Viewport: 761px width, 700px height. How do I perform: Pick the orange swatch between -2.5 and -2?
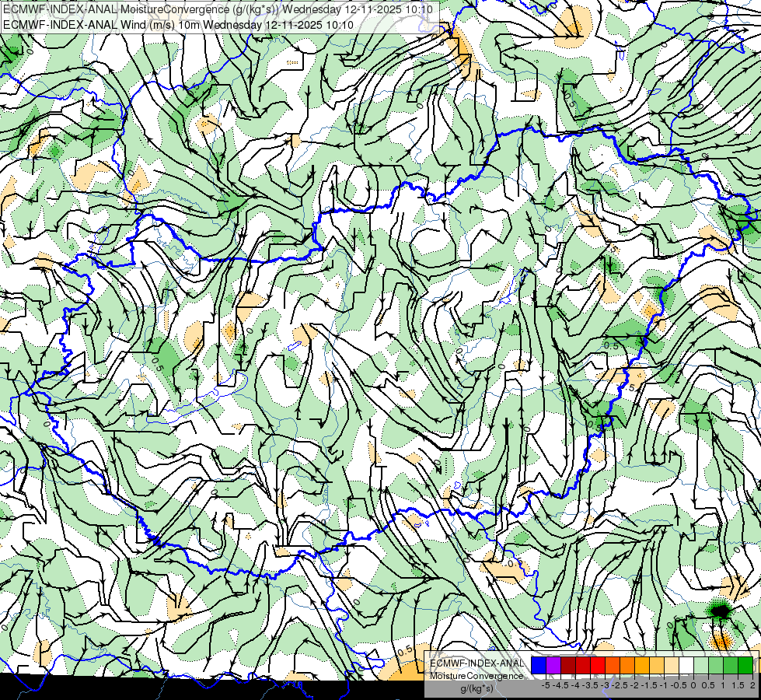point(627,666)
